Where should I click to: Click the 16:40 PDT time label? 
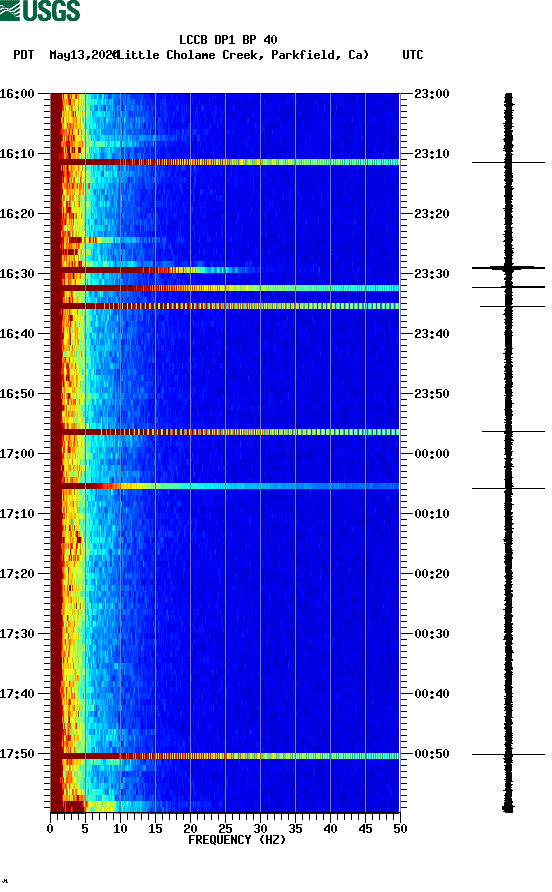17,334
